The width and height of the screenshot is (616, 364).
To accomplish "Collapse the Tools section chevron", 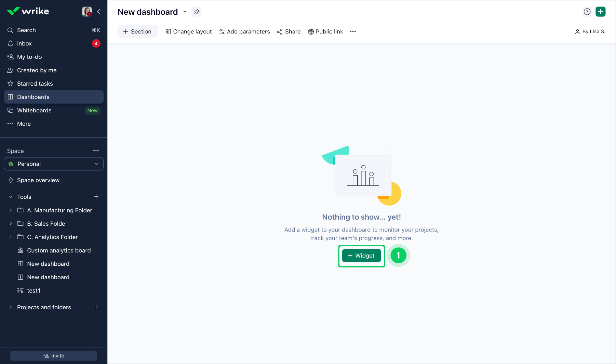I will (x=11, y=197).
